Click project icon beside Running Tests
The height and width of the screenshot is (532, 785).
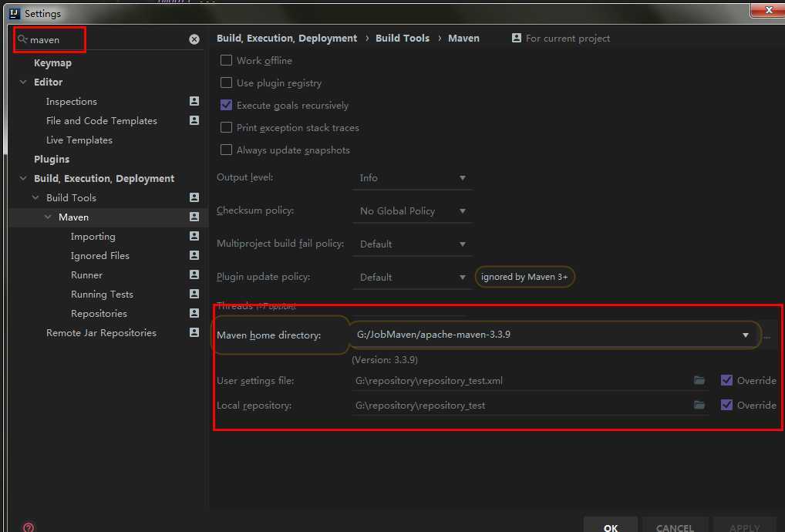(194, 294)
